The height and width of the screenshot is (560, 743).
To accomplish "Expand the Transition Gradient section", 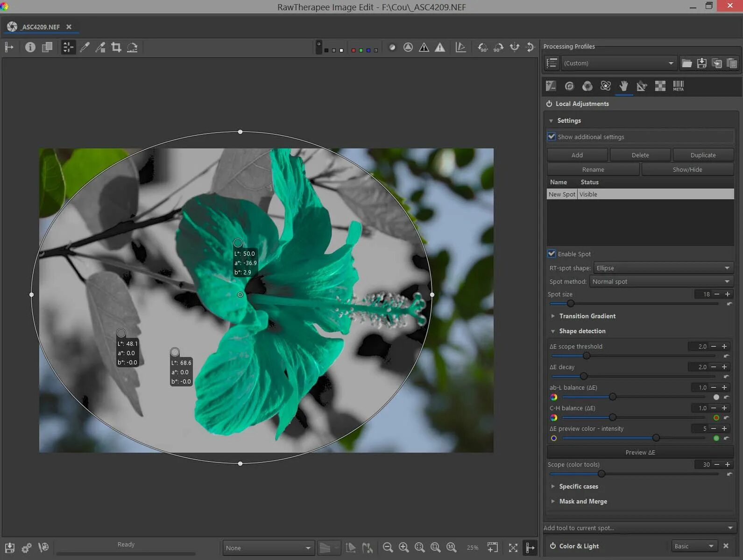I will point(587,316).
